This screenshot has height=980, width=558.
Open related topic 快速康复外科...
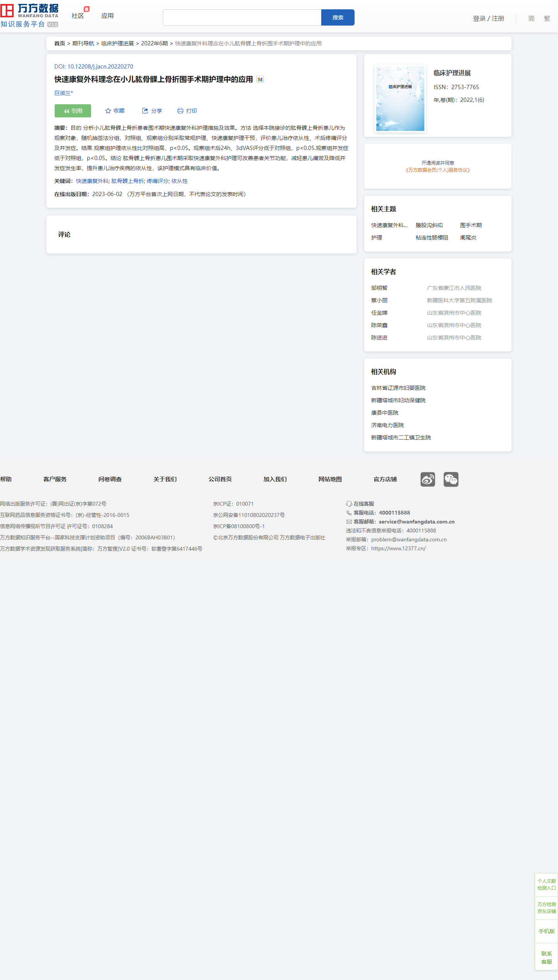[x=389, y=225]
